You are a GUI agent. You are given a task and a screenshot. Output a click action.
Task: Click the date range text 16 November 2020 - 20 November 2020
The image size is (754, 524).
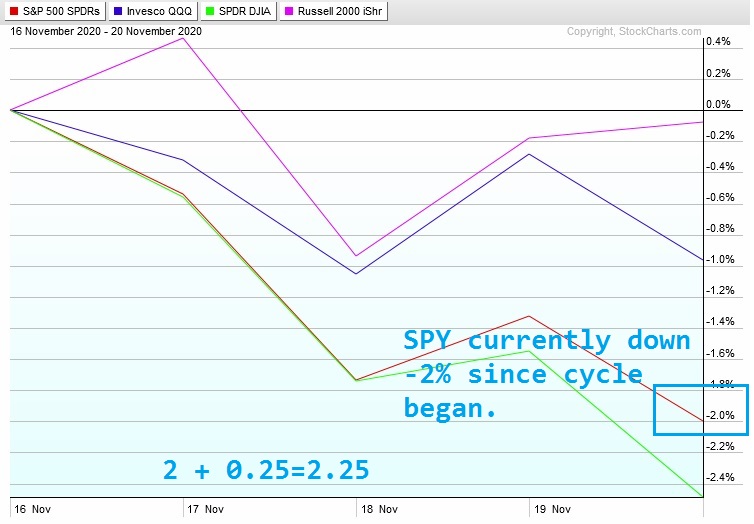click(106, 31)
